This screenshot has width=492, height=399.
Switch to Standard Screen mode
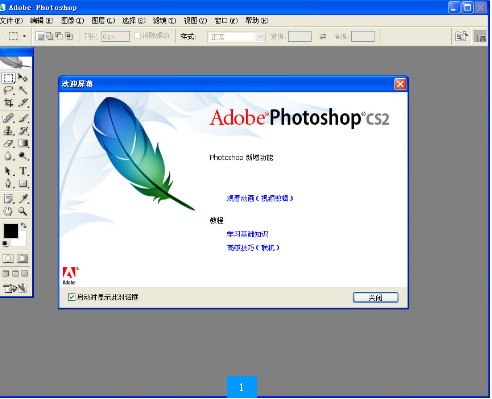click(6, 274)
